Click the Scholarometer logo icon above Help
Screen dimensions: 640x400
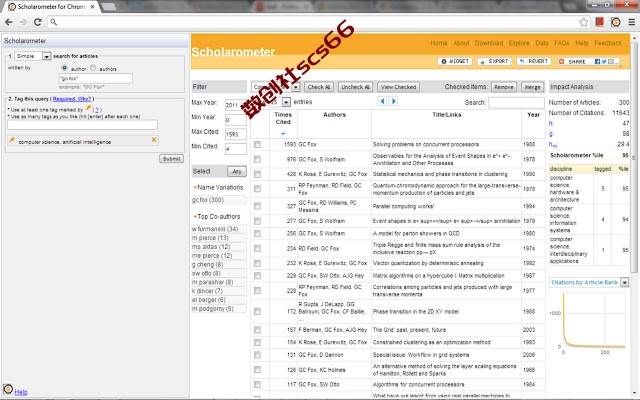point(8,389)
